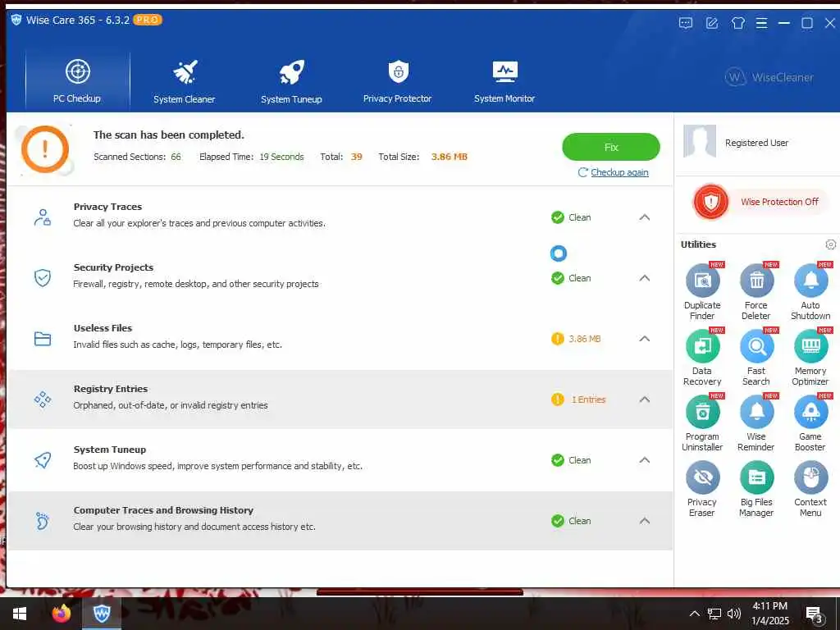Click the WiseCleaner logo
Viewport: 840px width, 630px height.
tap(769, 78)
